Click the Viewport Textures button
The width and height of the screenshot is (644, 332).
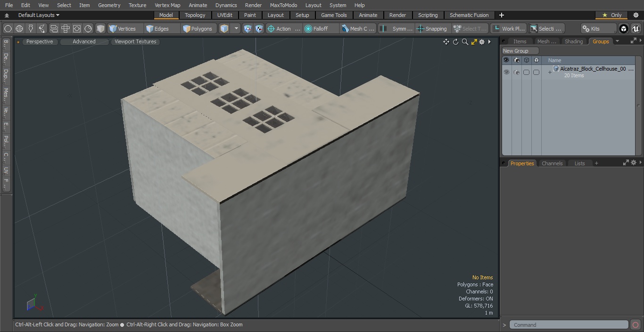click(x=135, y=41)
